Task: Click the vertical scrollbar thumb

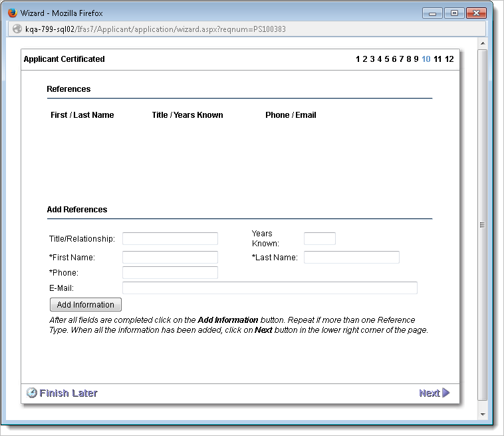Action: pos(483,225)
